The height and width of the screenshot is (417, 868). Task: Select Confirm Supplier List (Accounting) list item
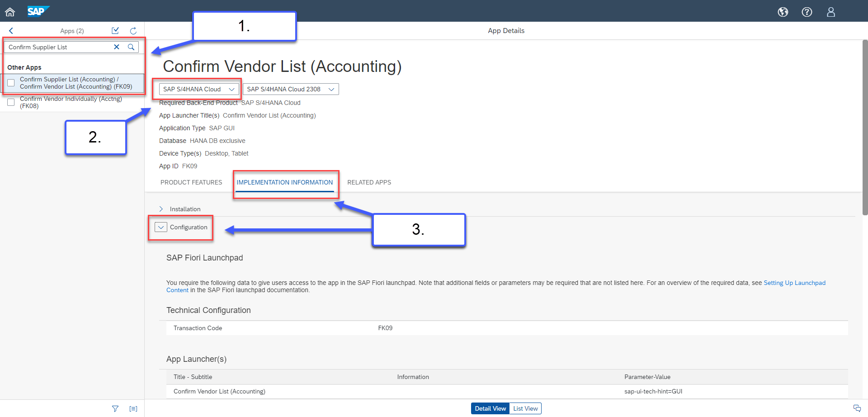pyautogui.click(x=72, y=83)
